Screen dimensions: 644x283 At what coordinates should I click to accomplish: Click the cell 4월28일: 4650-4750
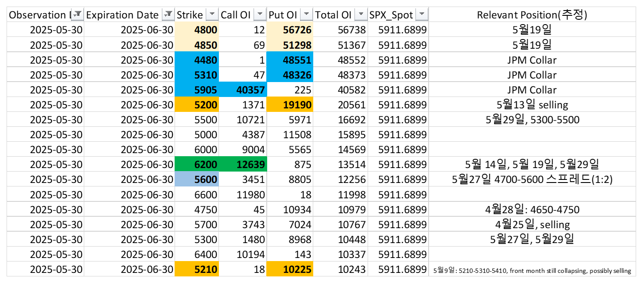(x=532, y=209)
